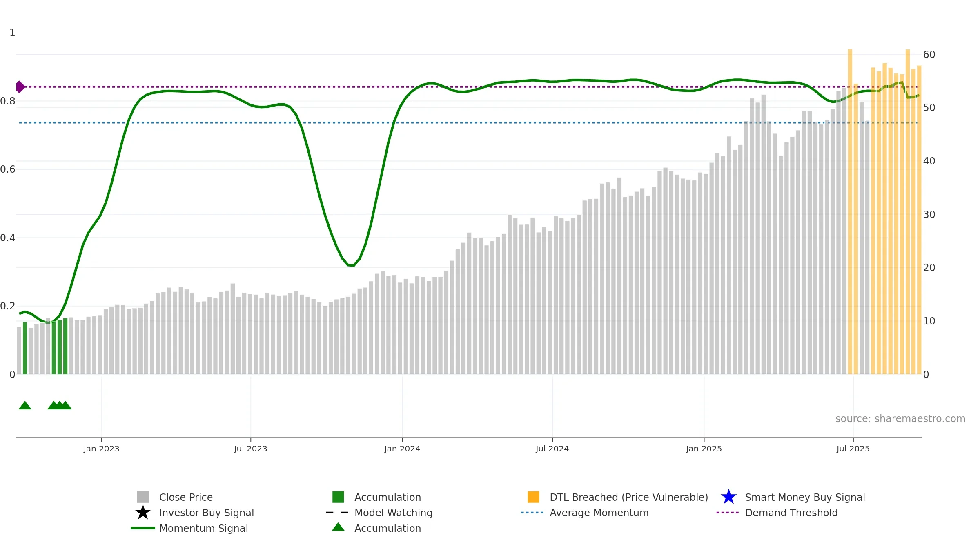The height and width of the screenshot is (551, 980).
Task: Click the 10 right axis value
Action: tap(929, 321)
